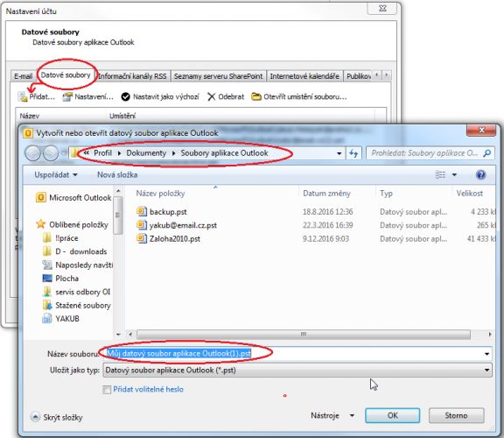504x438 pixels.
Task: Click Profil in the address breadcrumb
Action: click(x=102, y=153)
